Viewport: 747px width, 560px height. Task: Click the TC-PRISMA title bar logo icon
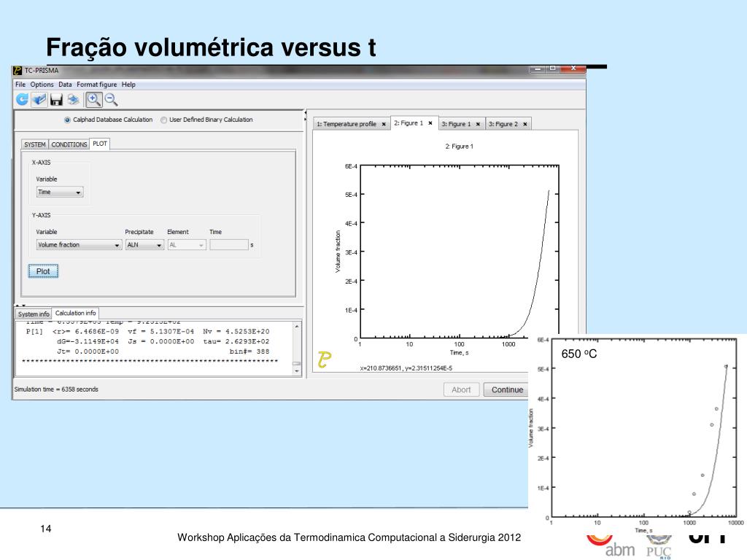click(x=18, y=71)
